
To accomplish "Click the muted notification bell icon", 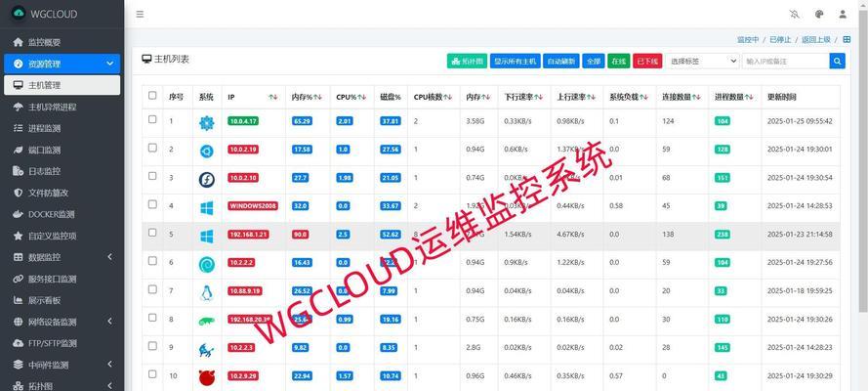I will pos(795,15).
